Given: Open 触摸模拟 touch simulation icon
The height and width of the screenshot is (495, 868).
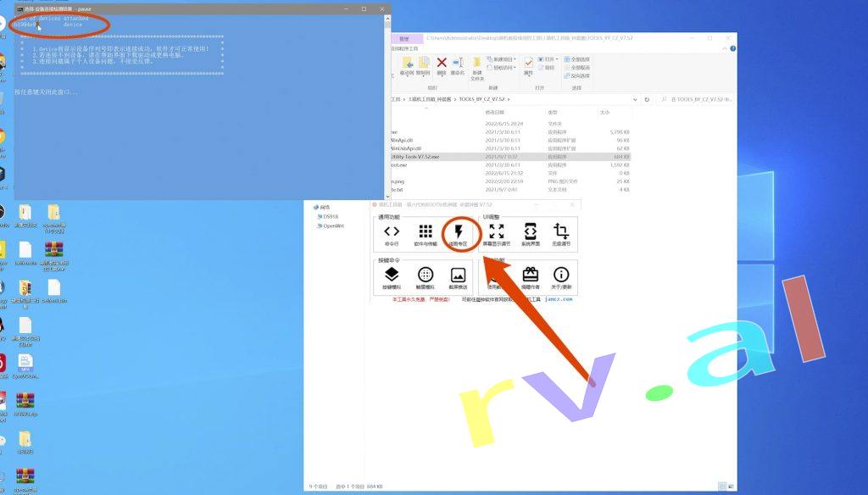Looking at the screenshot, I should click(x=426, y=277).
